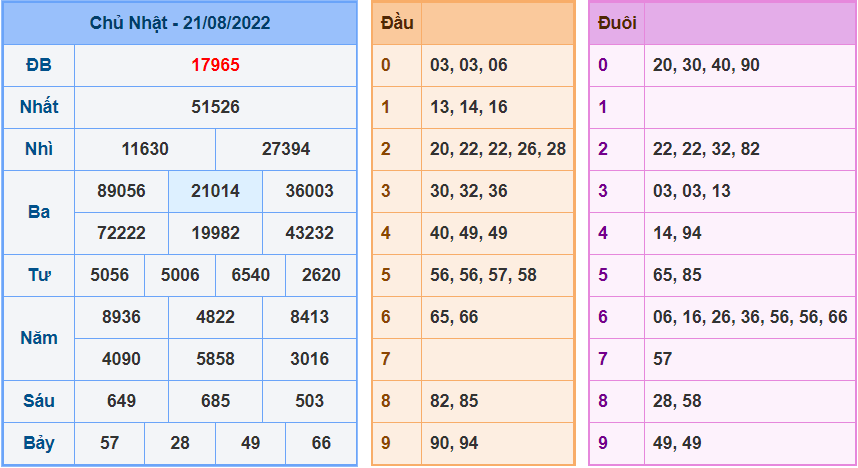Select Đầu row 2 values 20, 22, 22, 26, 28

[x=498, y=149]
